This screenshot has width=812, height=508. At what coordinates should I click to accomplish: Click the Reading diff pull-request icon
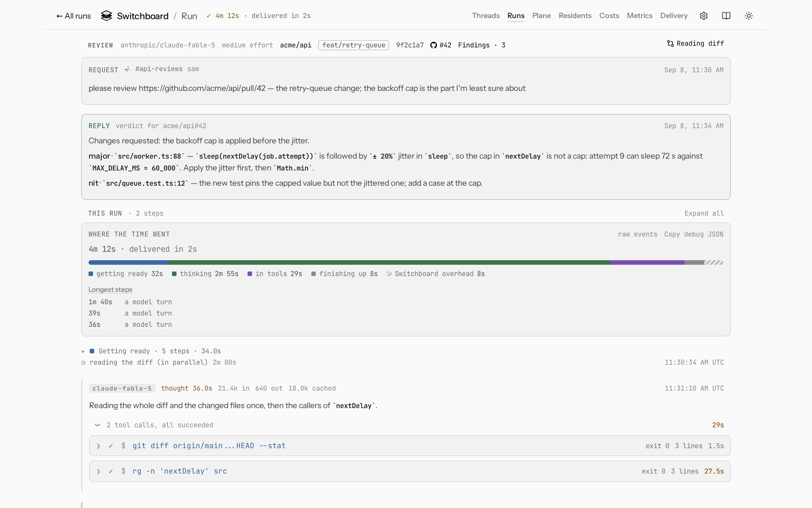point(670,43)
